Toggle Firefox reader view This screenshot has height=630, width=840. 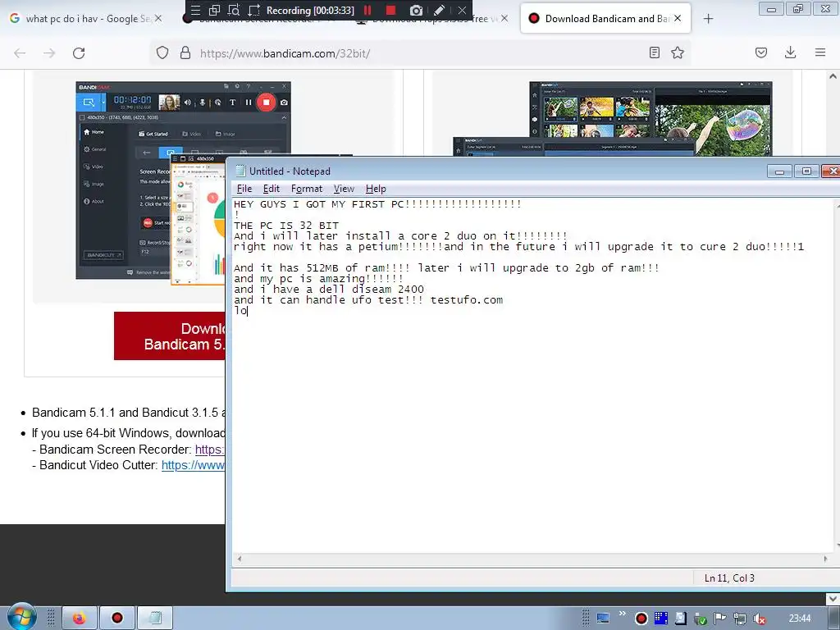(654, 52)
